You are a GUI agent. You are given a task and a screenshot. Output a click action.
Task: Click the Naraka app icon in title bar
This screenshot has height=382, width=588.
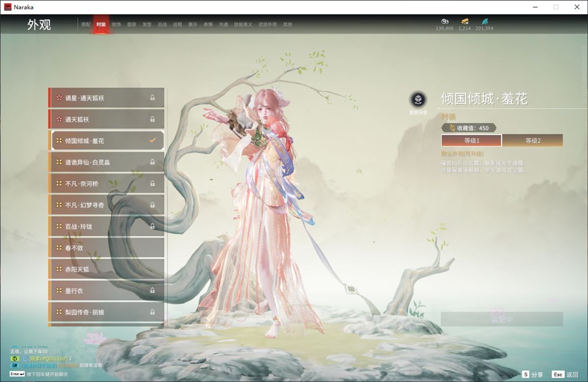click(8, 7)
